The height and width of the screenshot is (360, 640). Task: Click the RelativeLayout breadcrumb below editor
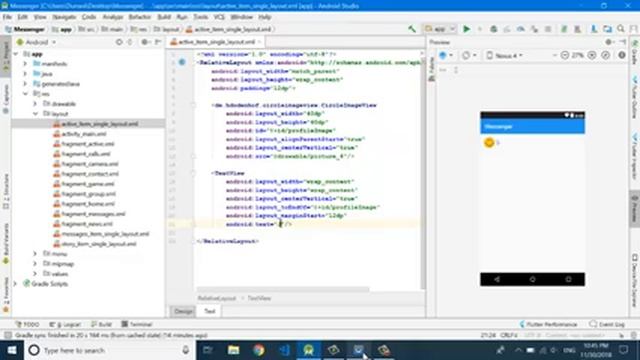pyautogui.click(x=217, y=298)
